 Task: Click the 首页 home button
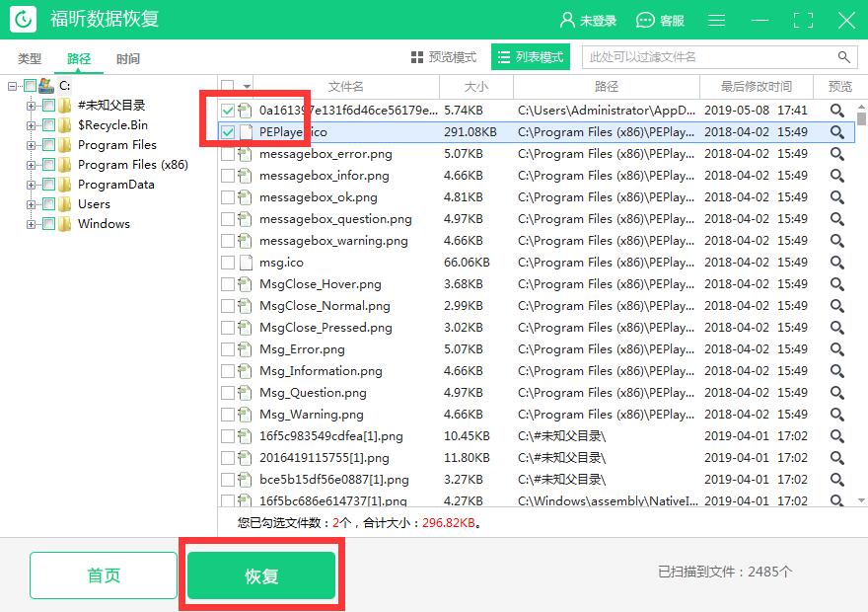103,574
